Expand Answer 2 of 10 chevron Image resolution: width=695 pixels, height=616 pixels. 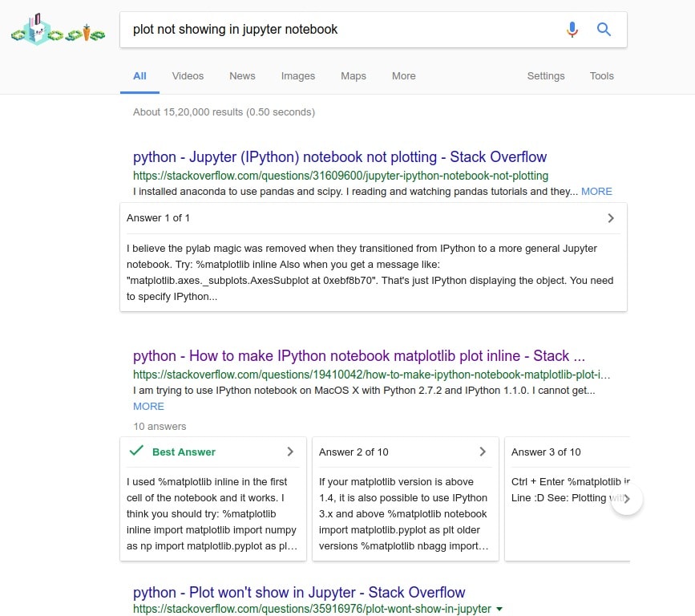tap(483, 452)
